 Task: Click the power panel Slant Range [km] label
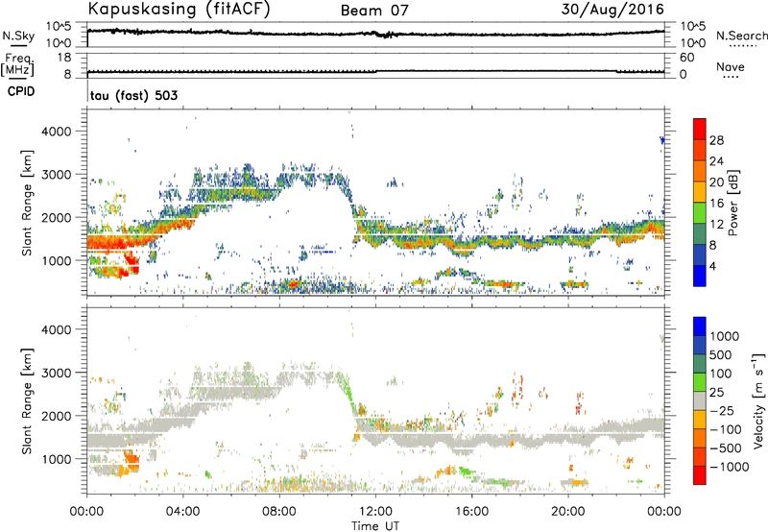click(x=27, y=203)
